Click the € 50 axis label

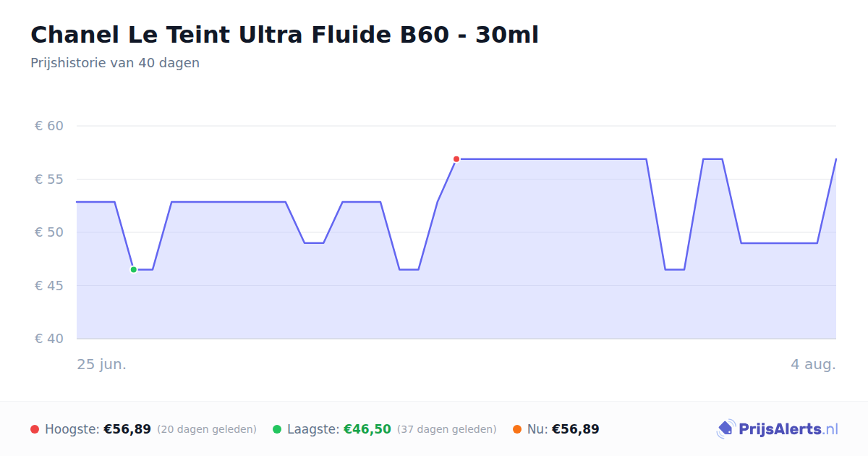[x=49, y=232]
